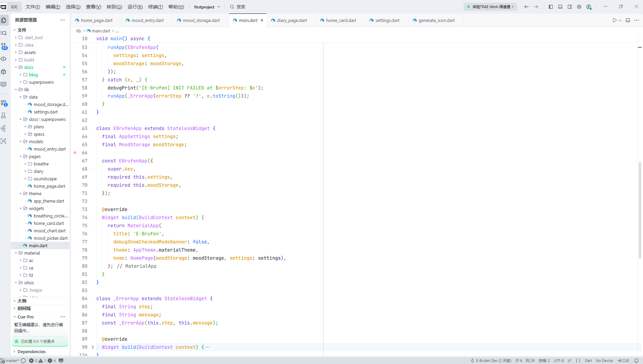
Task: Open source control icon with badge 53
Action: pos(4,46)
